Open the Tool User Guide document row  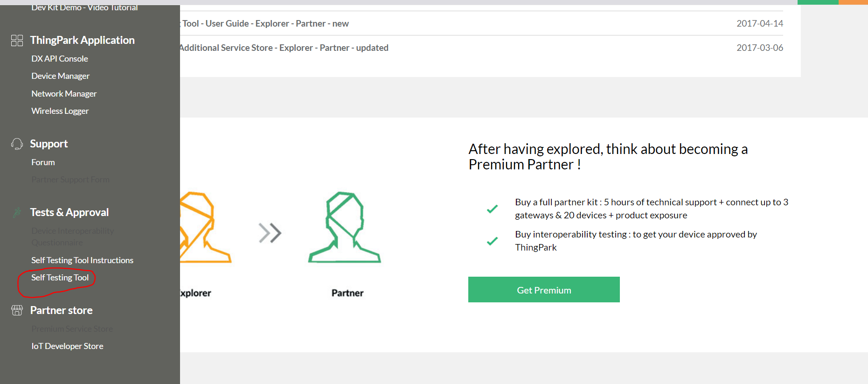pyautogui.click(x=481, y=23)
